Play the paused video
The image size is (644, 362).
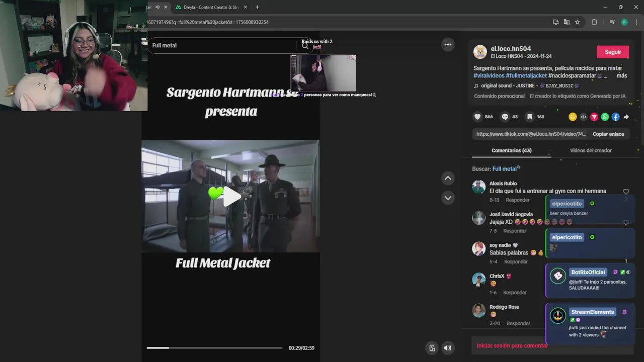coord(231,196)
